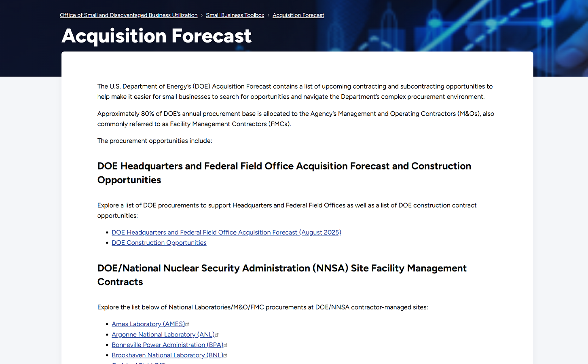The width and height of the screenshot is (588, 364).
Task: Click the external-link icon after Argonne National Laboratory
Action: click(x=217, y=335)
